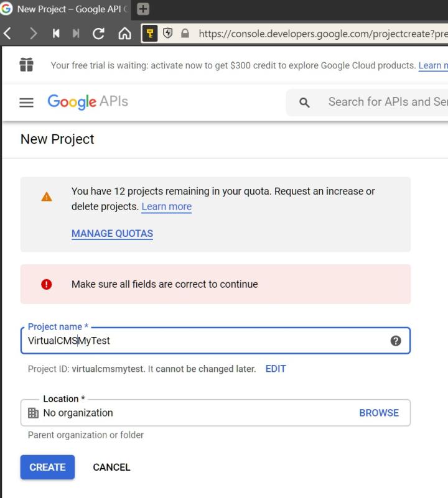
Task: Click the browser reload button
Action: point(98,34)
